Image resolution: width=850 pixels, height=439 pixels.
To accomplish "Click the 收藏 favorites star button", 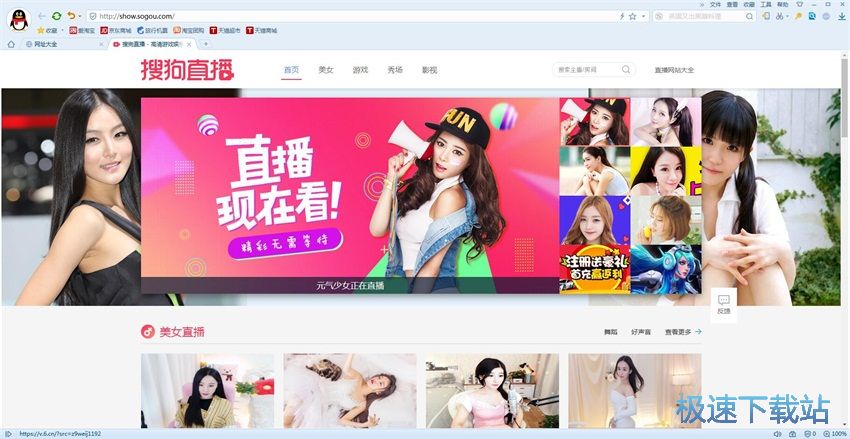I will pyautogui.click(x=47, y=30).
